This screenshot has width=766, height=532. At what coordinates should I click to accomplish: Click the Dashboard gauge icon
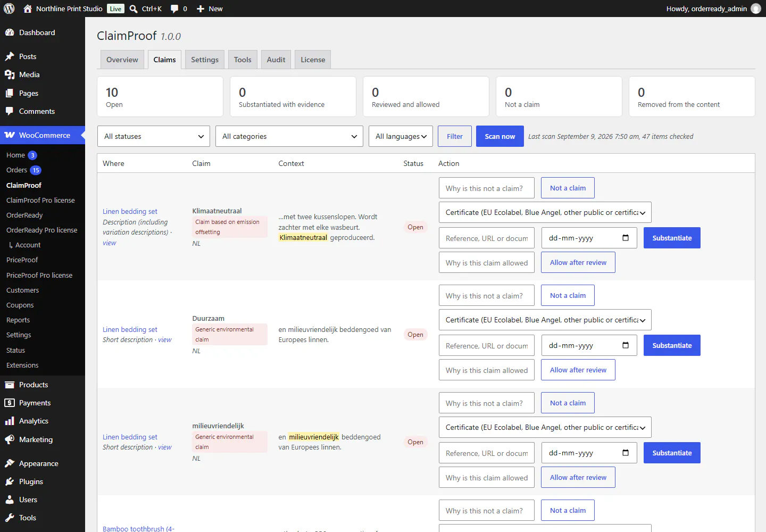pyautogui.click(x=10, y=32)
